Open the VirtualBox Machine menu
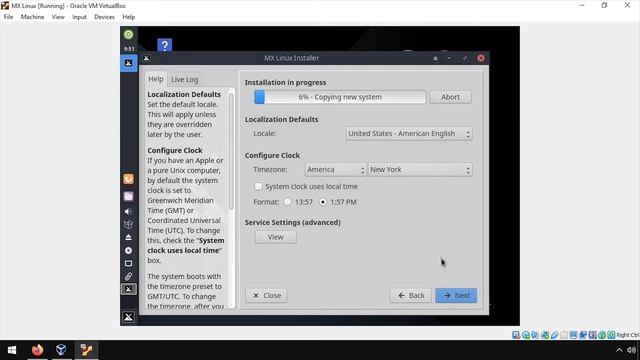Viewport: 640px width, 360px height. pyautogui.click(x=32, y=17)
